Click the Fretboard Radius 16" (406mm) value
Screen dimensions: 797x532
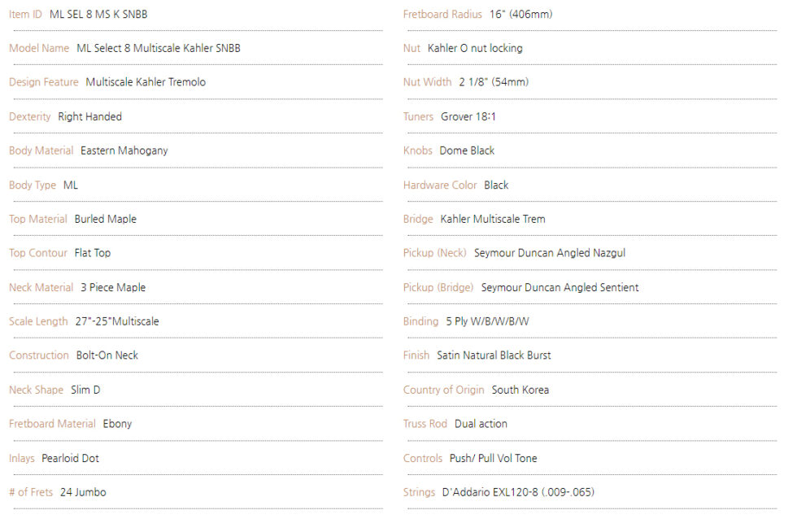point(522,15)
